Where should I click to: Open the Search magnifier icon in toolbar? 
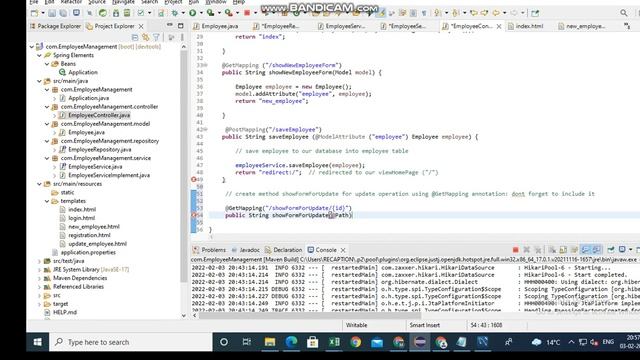pyautogui.click(x=624, y=13)
